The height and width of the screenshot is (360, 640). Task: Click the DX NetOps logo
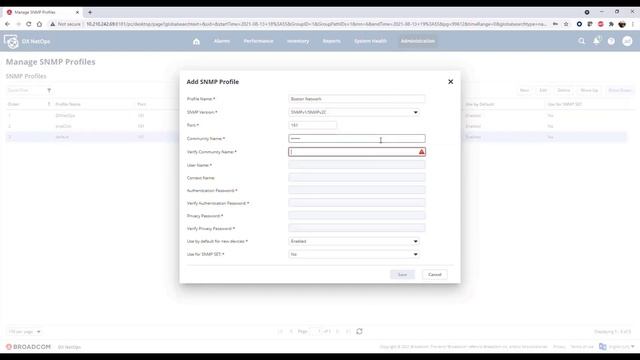click(11, 41)
